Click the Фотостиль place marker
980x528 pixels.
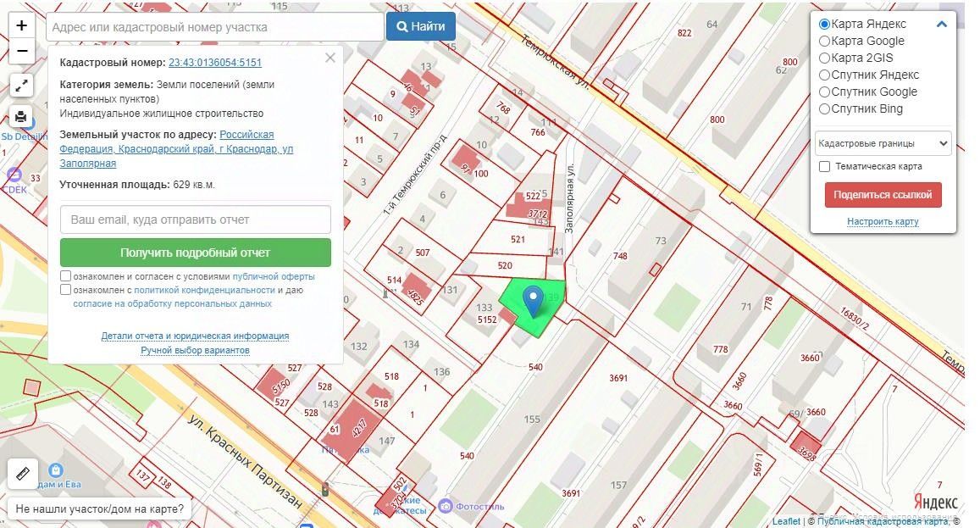click(445, 505)
